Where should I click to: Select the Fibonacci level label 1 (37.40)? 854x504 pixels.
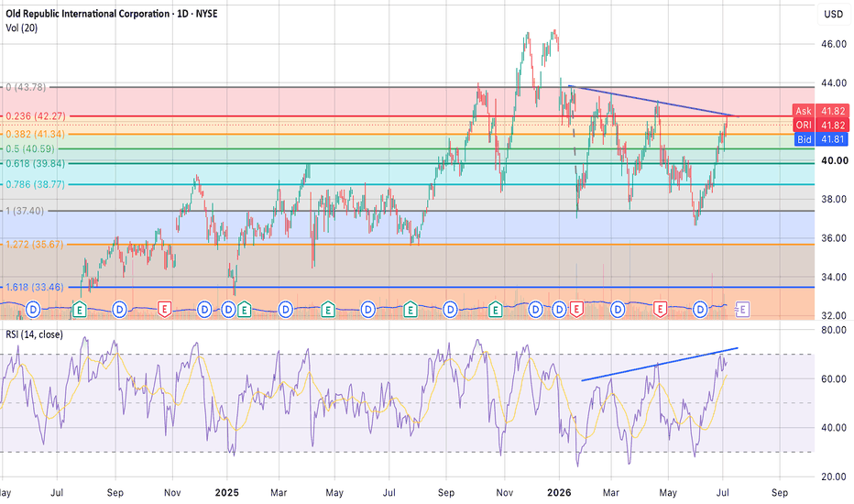pyautogui.click(x=25, y=211)
